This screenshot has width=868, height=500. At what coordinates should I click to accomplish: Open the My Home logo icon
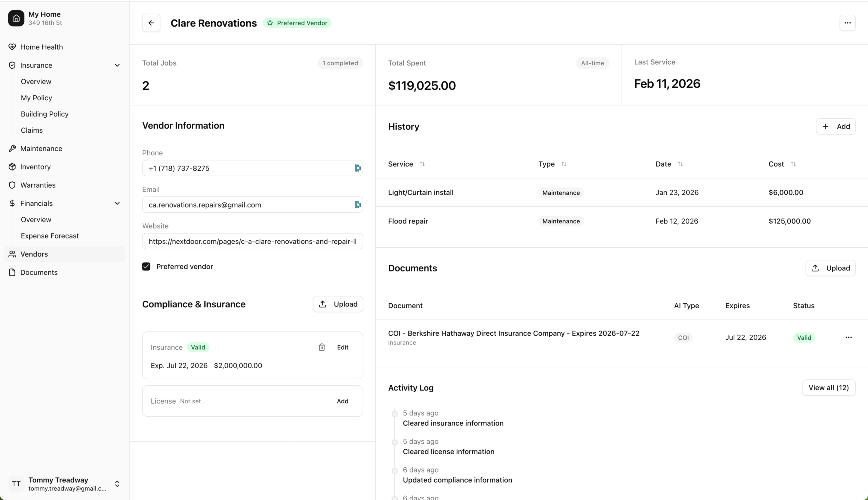click(15, 18)
